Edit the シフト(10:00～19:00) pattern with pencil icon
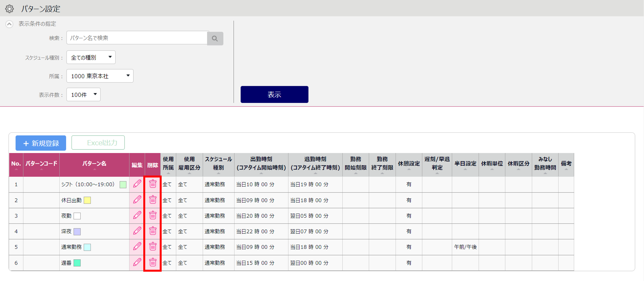 [x=137, y=184]
